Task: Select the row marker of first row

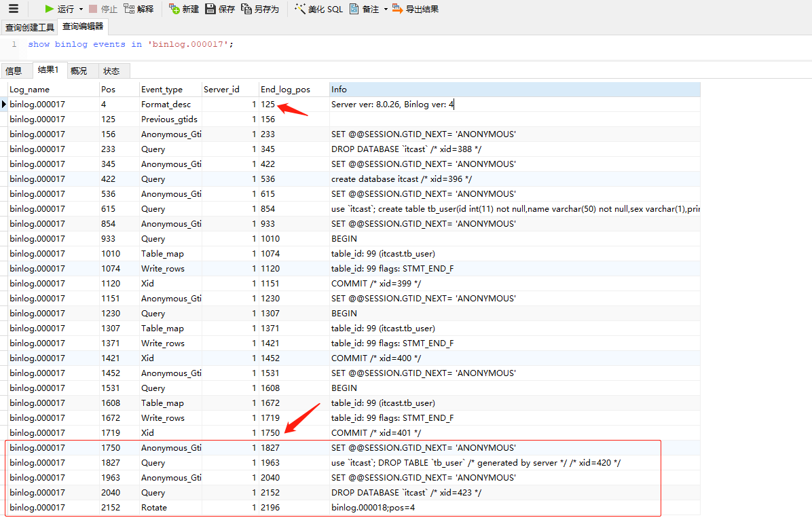Action: 4,105
